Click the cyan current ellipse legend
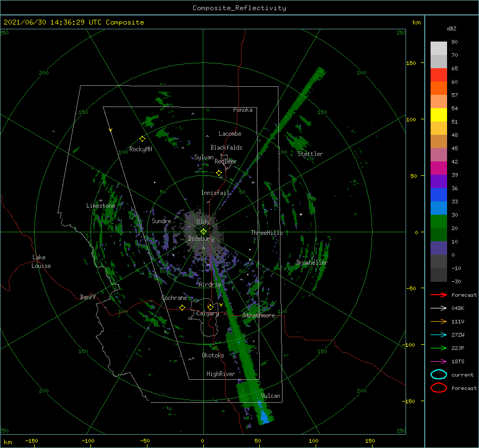The width and height of the screenshot is (479, 448). (x=439, y=374)
